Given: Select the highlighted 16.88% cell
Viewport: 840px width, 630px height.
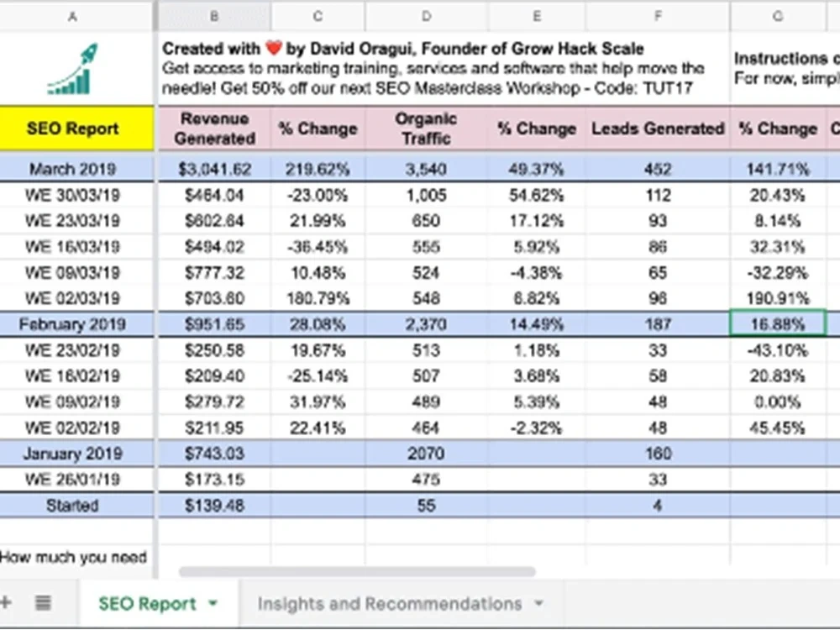Looking at the screenshot, I should pyautogui.click(x=778, y=324).
